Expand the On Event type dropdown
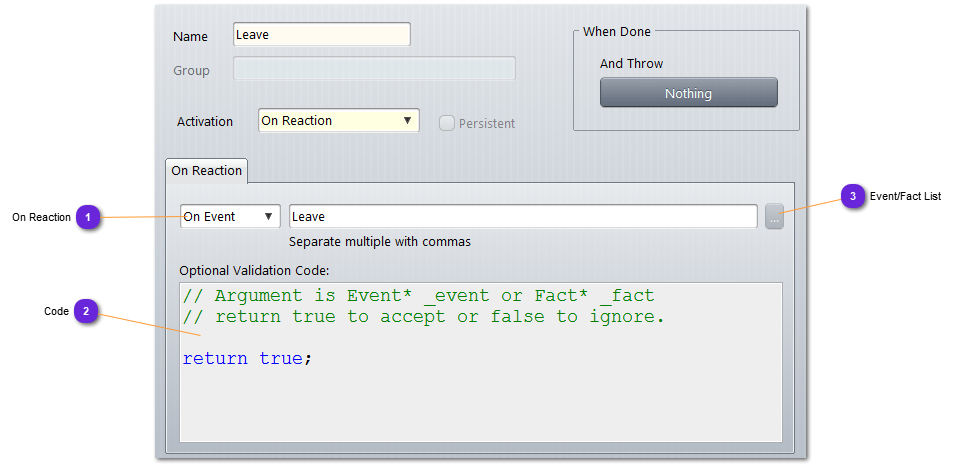Image resolution: width=957 pixels, height=467 pixels. (x=230, y=217)
